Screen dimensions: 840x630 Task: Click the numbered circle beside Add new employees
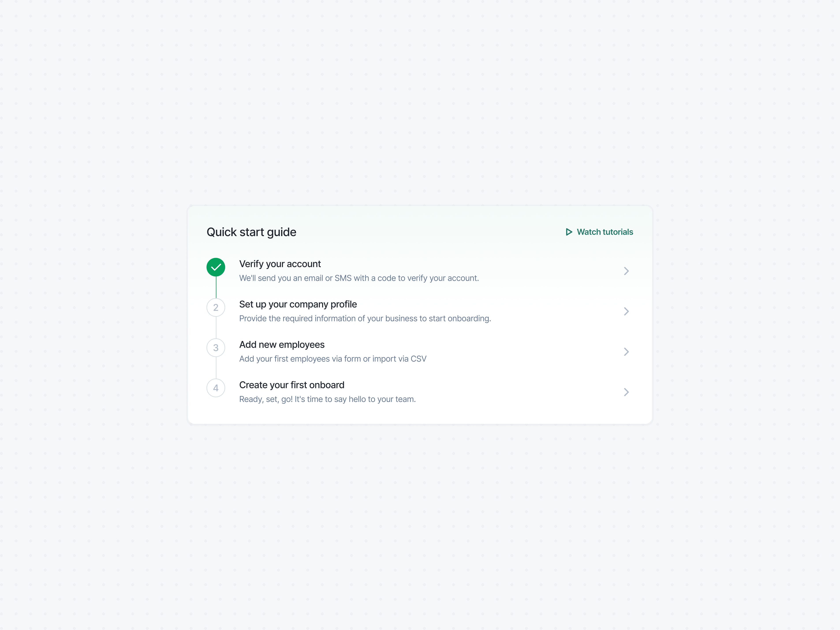[216, 348]
